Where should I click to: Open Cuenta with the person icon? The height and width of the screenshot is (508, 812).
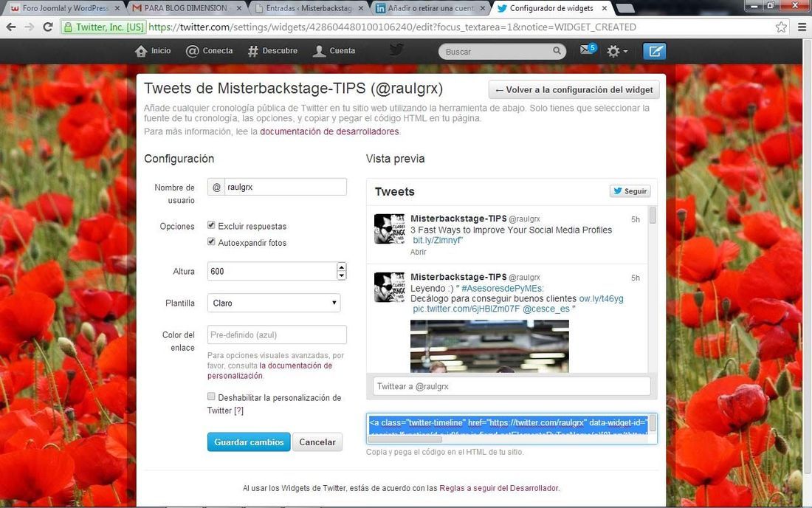click(x=319, y=51)
